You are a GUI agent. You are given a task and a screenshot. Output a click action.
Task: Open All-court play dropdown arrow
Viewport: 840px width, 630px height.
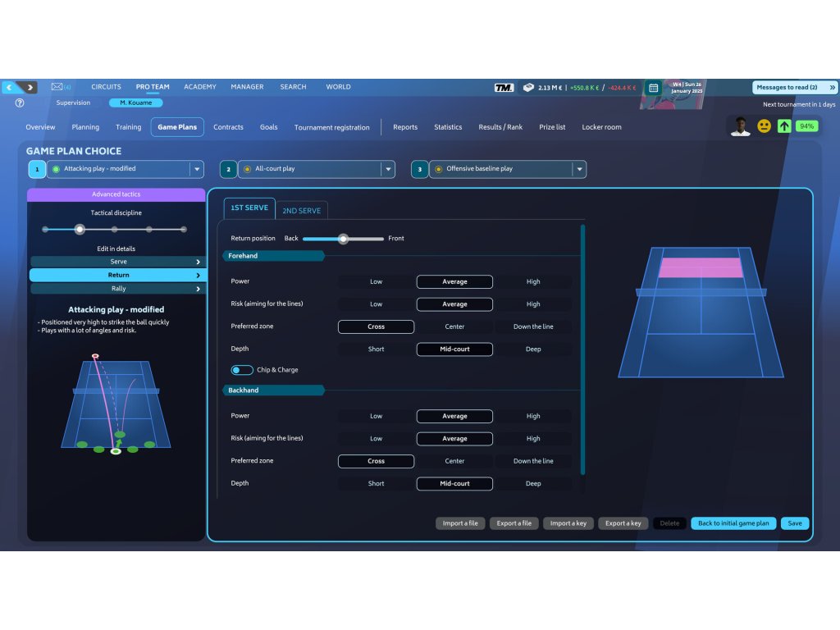tap(388, 169)
